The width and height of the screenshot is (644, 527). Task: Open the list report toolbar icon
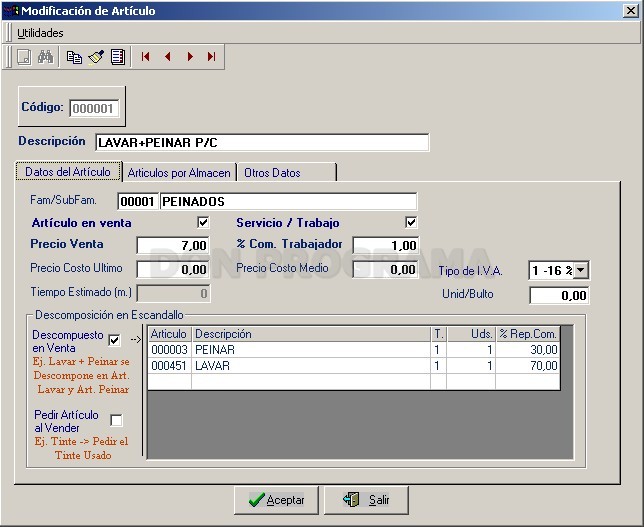(118, 57)
